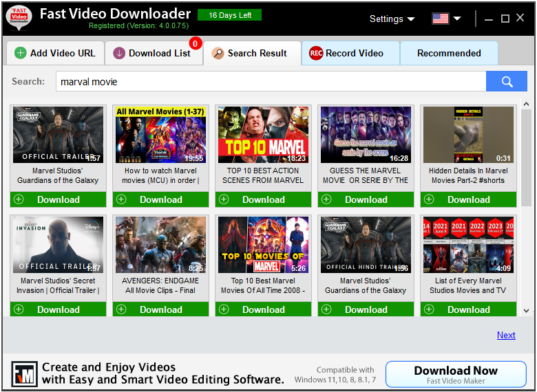Switch to the Recommended tab
Viewport: 537px width, 392px height.
click(449, 53)
